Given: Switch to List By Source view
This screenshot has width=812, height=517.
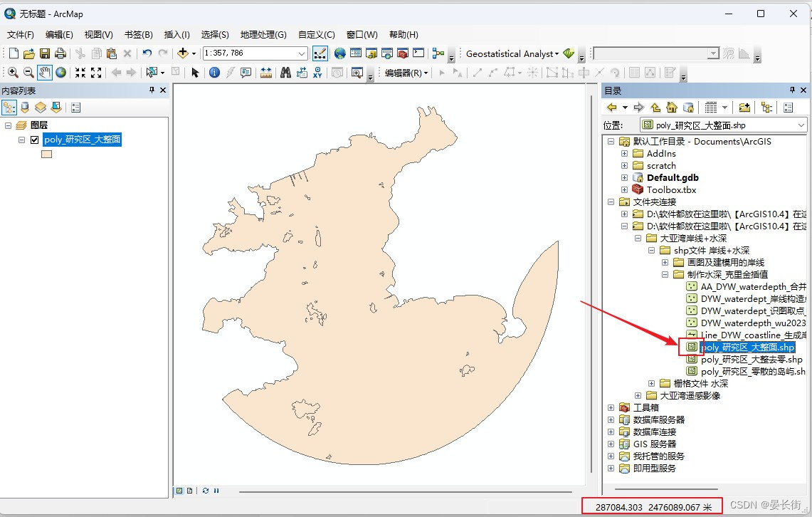Looking at the screenshot, I should 25,108.
